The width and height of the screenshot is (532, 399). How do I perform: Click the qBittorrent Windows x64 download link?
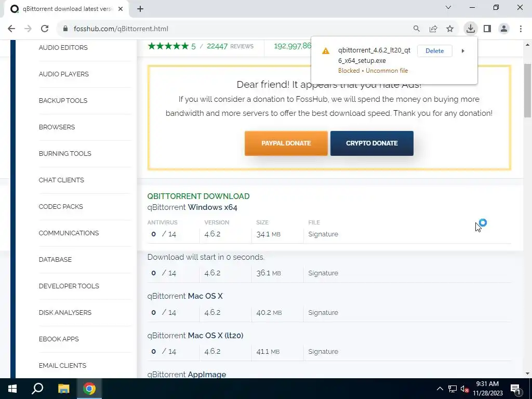coord(192,207)
